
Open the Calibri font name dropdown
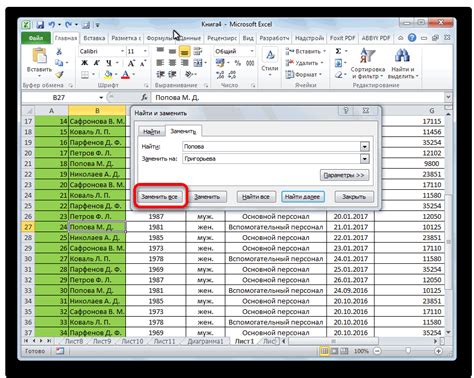[122, 51]
